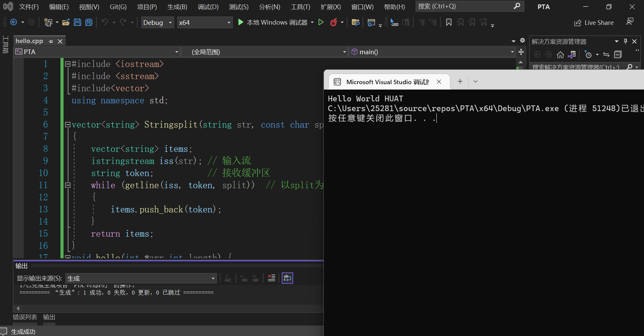The width and height of the screenshot is (644, 336).
Task: Toggle word wrap in the output pane
Action: pos(287,278)
